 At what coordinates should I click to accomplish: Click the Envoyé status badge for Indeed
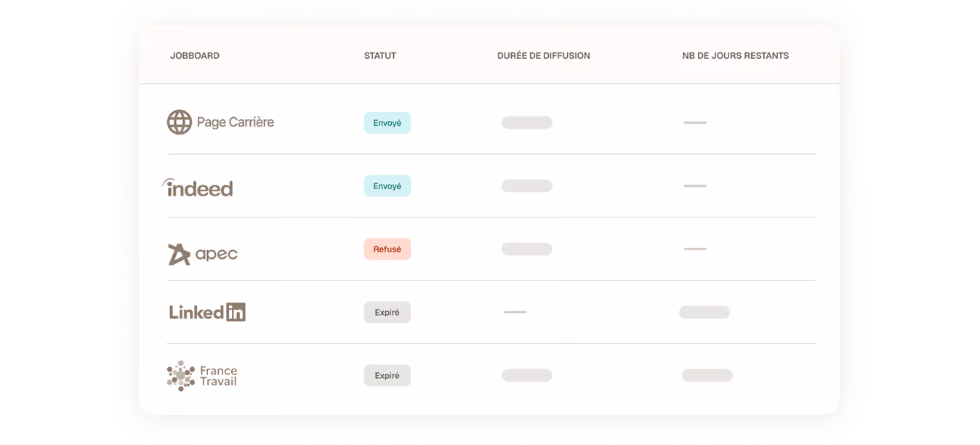point(387,186)
